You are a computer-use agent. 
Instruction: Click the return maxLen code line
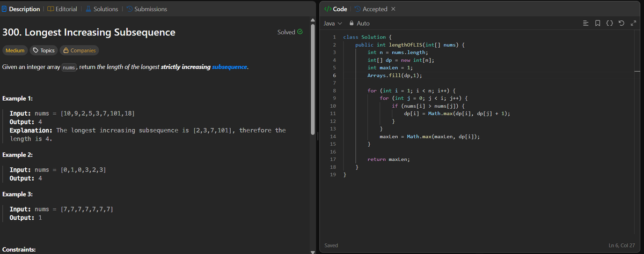(x=389, y=160)
